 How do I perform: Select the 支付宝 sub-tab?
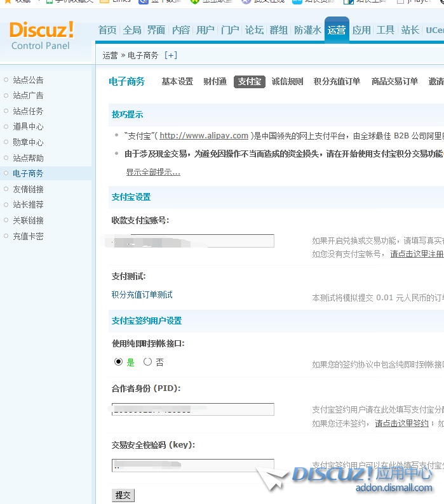click(x=250, y=82)
